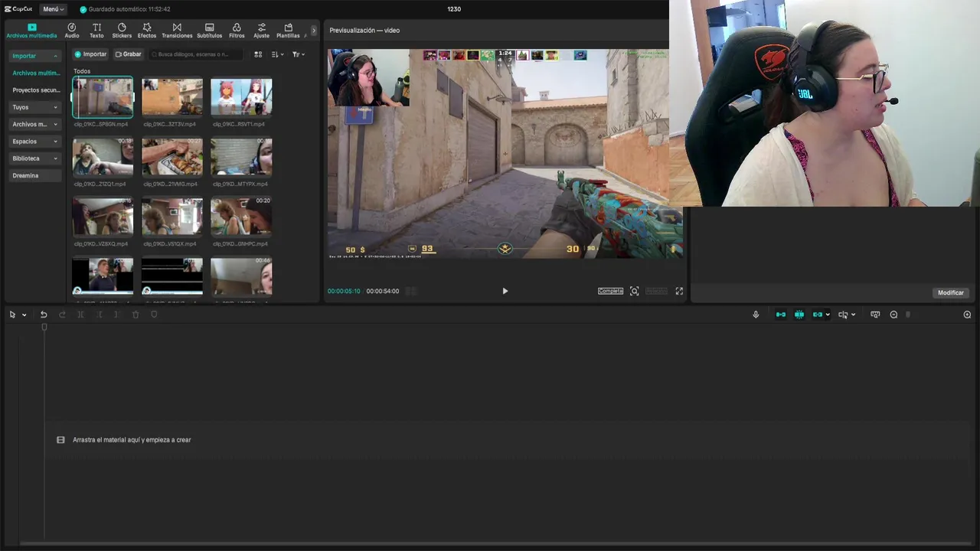This screenshot has height=551, width=980.
Task: Switch to the Texto tab
Action: (x=96, y=31)
